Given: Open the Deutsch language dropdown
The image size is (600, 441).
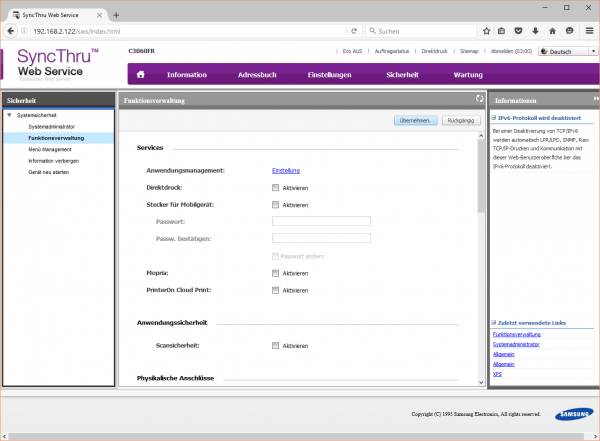Looking at the screenshot, I should tap(566, 51).
